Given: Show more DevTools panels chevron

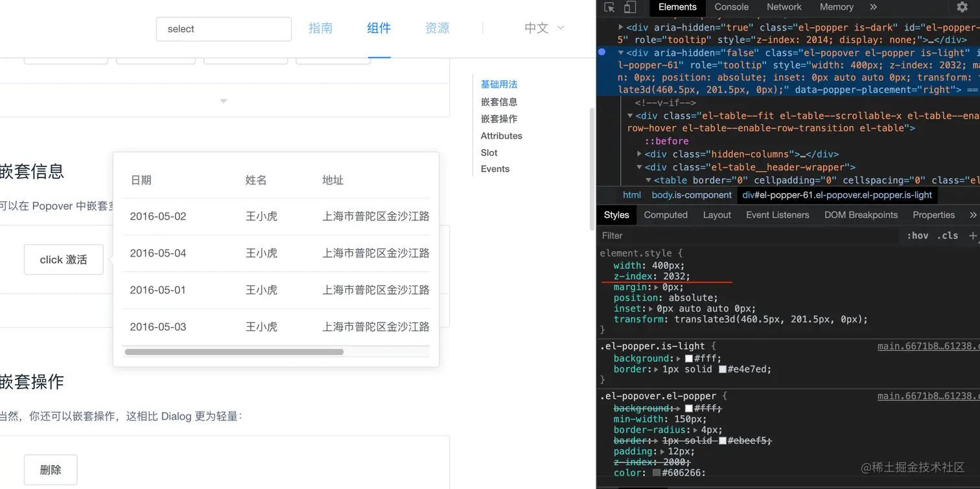Looking at the screenshot, I should [873, 7].
